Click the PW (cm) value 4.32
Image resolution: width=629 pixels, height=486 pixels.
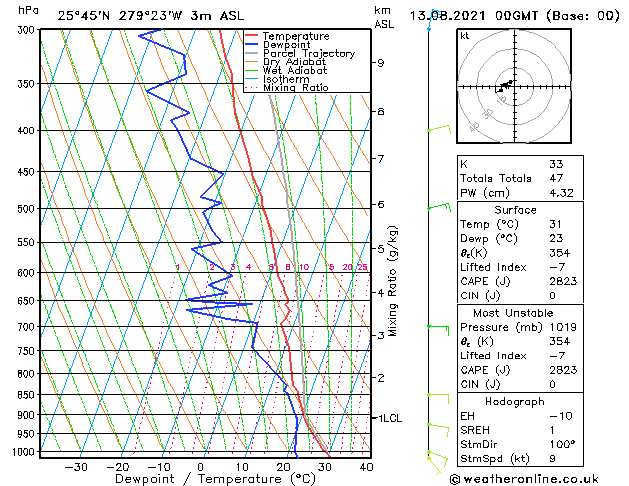pos(561,193)
